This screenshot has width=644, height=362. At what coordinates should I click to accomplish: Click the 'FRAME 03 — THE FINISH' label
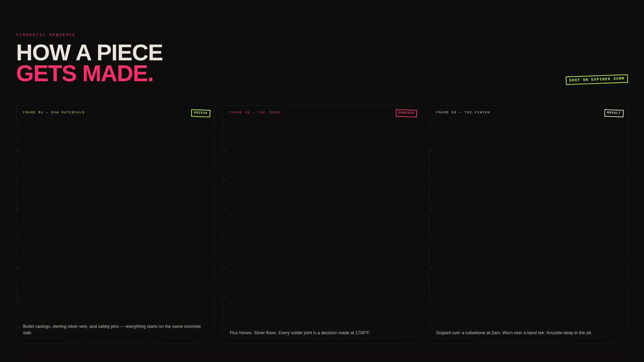[x=463, y=113]
